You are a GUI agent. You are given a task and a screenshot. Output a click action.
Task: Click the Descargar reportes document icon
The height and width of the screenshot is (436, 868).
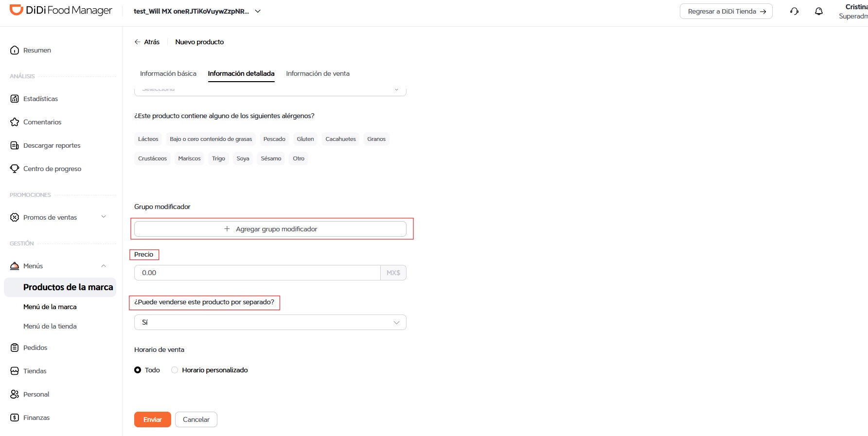coord(15,145)
